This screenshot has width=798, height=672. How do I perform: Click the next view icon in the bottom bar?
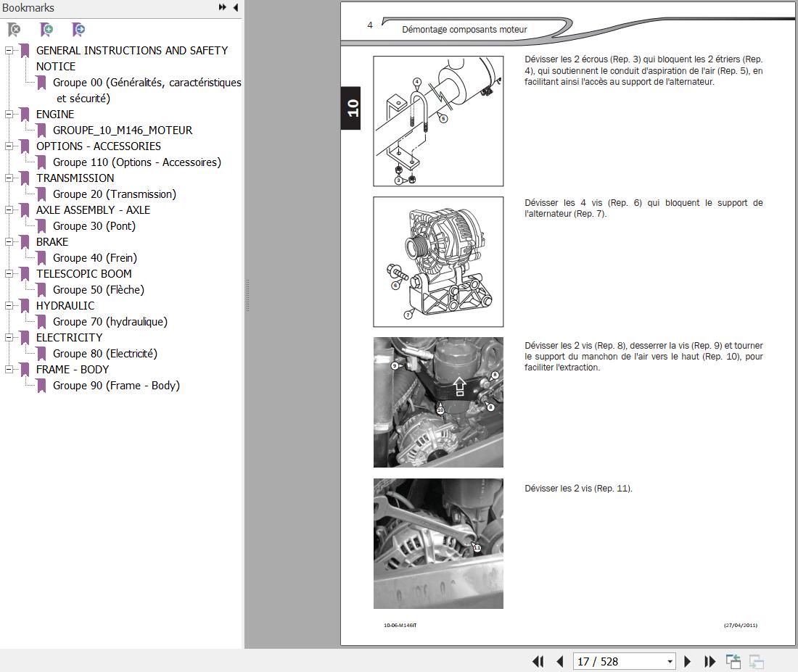tap(757, 661)
